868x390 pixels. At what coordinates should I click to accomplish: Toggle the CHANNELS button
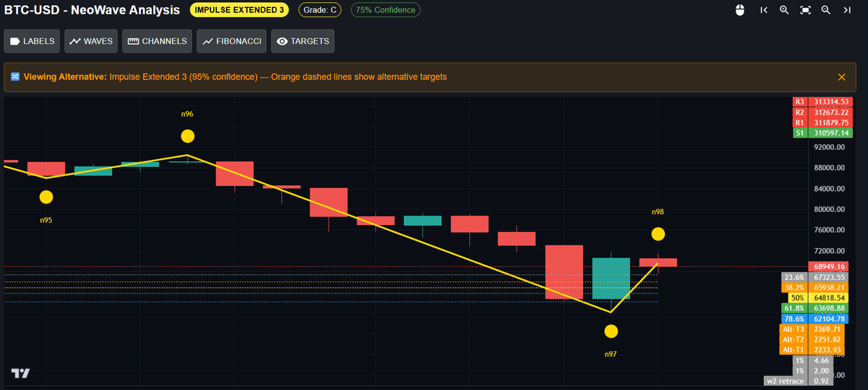(x=157, y=41)
